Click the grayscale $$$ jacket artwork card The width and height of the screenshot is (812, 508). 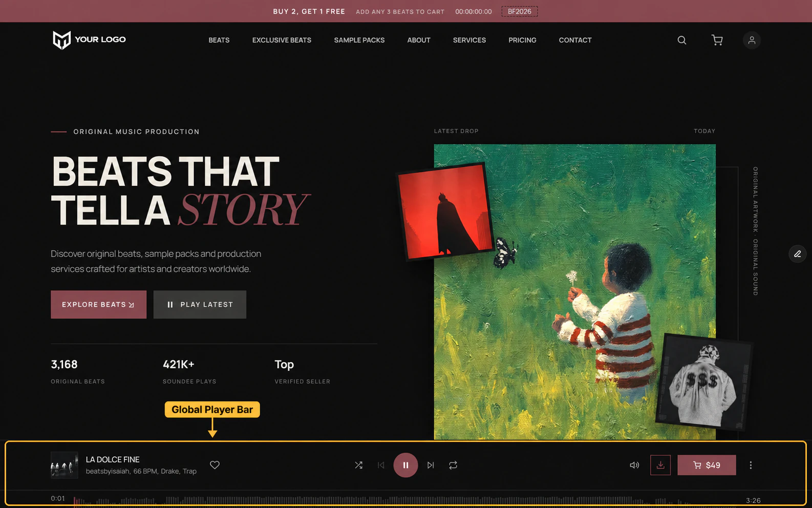pos(704,382)
